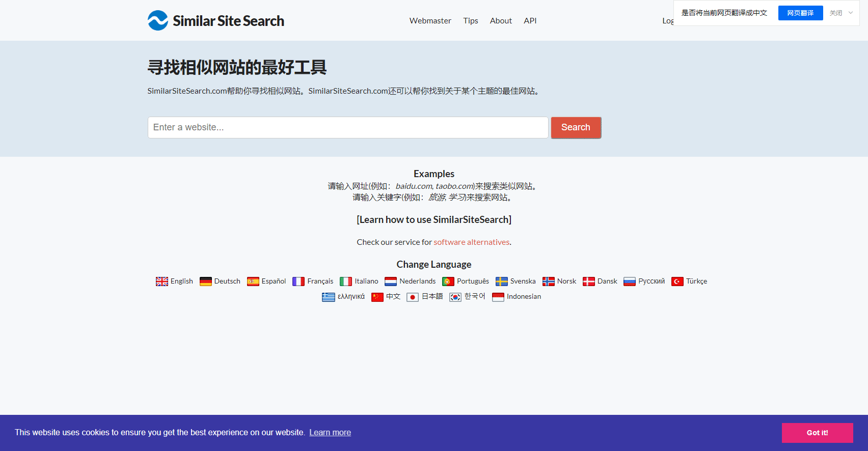This screenshot has height=451, width=868.
Task: Click the blue 网页翻译 translate button
Action: click(x=800, y=13)
